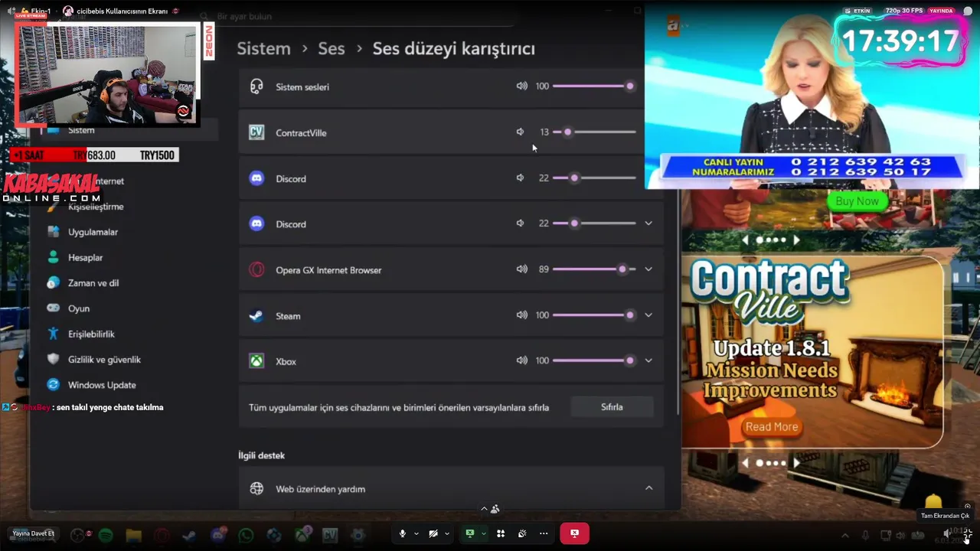Expand the Steam volume entry chevron
Screen dimensions: 980x551
pos(648,315)
